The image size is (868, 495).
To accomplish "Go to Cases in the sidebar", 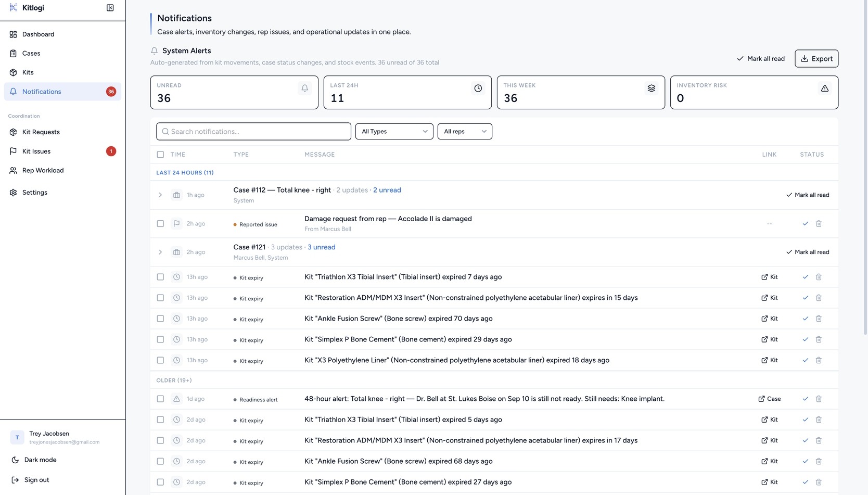I will point(62,54).
